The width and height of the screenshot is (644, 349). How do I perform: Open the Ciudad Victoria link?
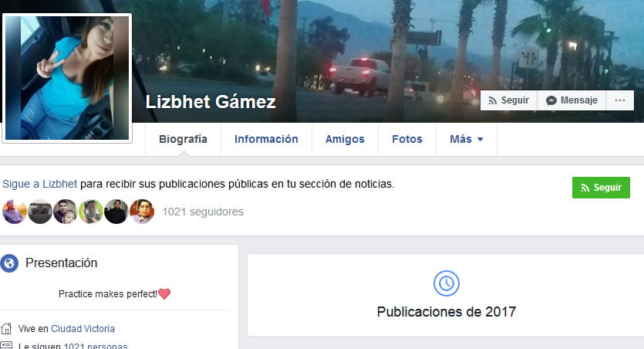coord(83,329)
